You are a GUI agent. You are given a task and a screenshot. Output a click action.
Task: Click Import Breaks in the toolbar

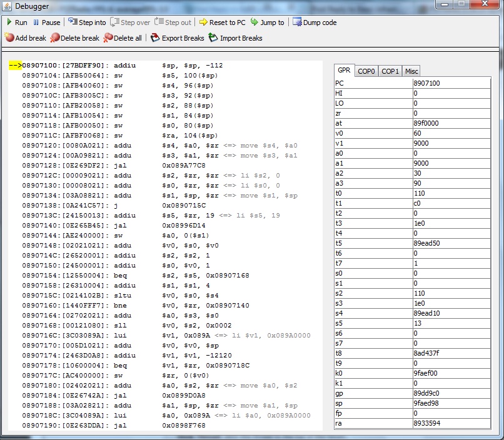pos(235,38)
